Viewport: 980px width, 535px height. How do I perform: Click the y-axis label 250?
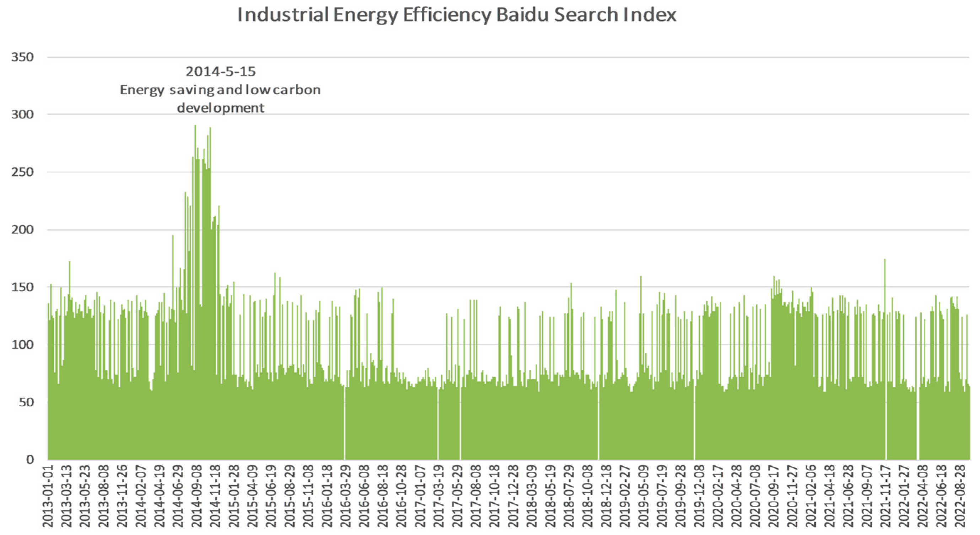(22, 172)
